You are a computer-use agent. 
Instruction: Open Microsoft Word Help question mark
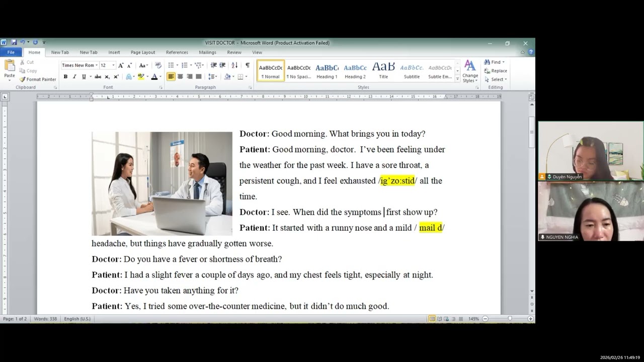click(x=531, y=52)
